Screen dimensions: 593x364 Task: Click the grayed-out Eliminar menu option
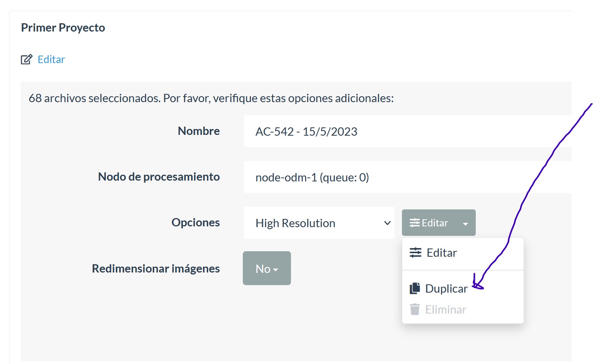coord(445,309)
